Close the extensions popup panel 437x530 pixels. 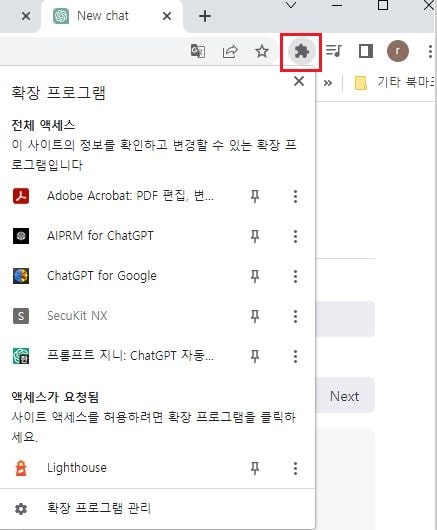tap(299, 81)
